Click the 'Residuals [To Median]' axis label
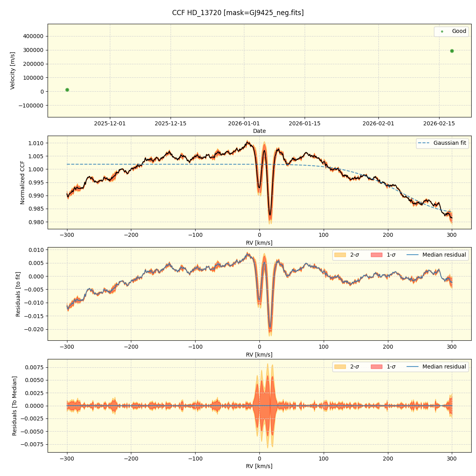The height and width of the screenshot is (476, 476). (15, 406)
